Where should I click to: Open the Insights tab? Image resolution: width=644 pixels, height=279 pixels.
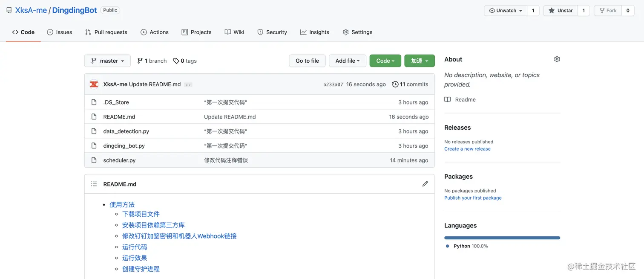pyautogui.click(x=315, y=32)
